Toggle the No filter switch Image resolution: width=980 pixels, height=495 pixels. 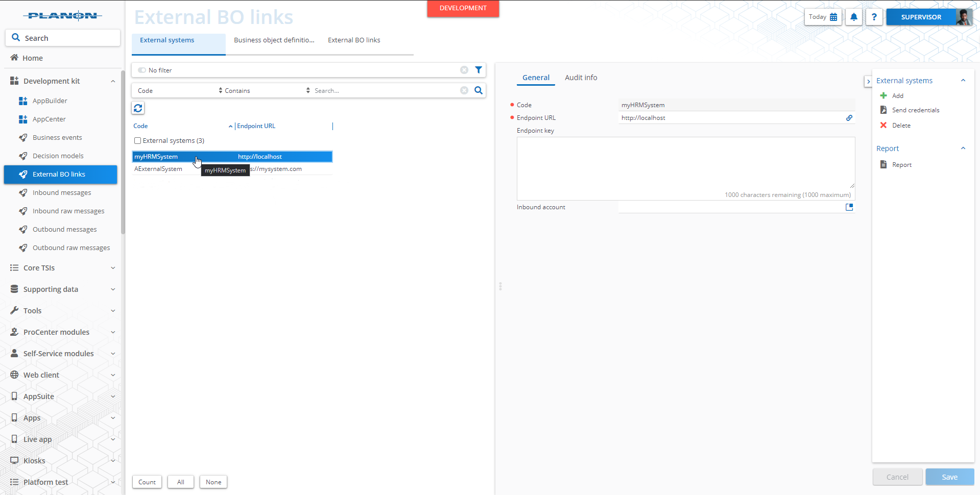(x=142, y=70)
